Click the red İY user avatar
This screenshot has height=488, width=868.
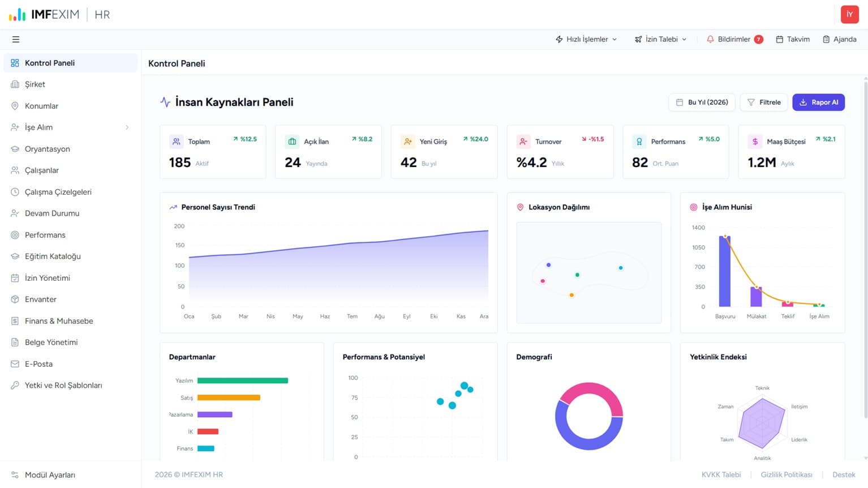point(849,15)
